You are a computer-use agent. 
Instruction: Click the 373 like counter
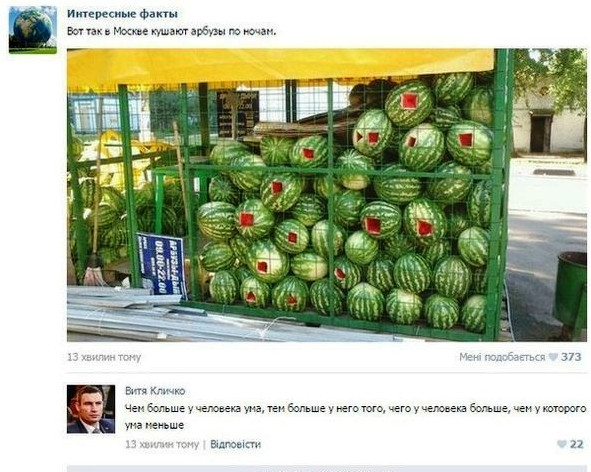pyautogui.click(x=571, y=357)
